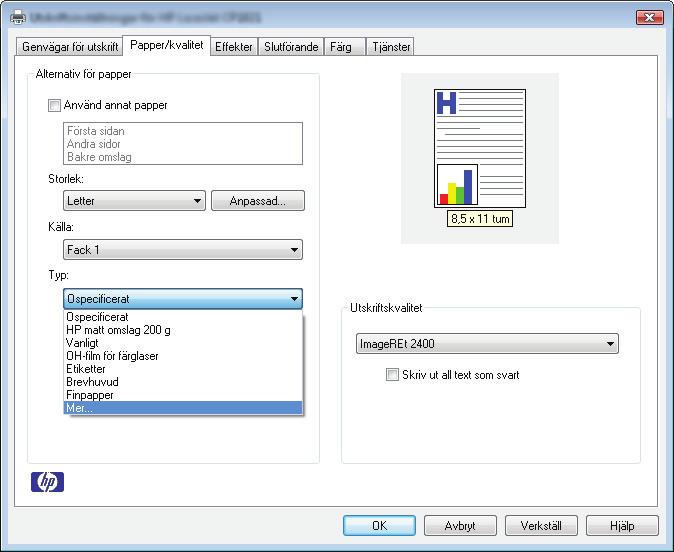Select HP matt omslag 200 g

pos(183,330)
